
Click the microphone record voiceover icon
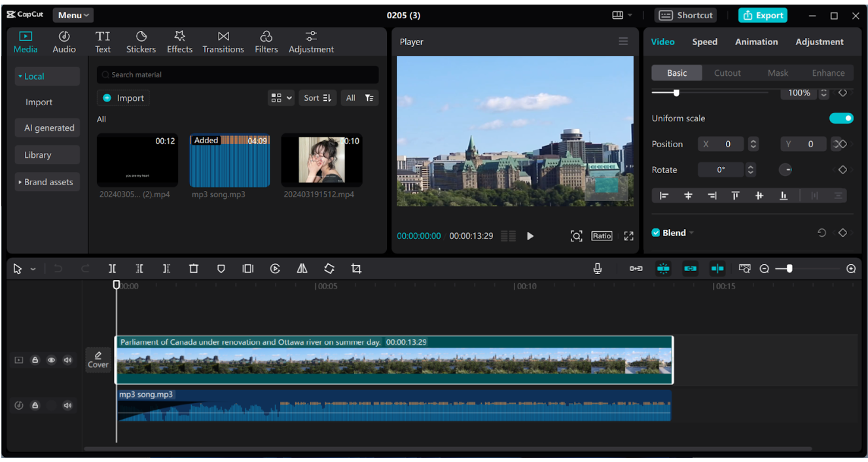598,269
